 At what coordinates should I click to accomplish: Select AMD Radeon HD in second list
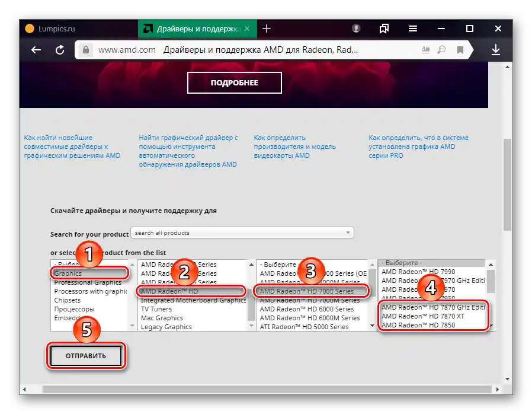[x=193, y=291]
